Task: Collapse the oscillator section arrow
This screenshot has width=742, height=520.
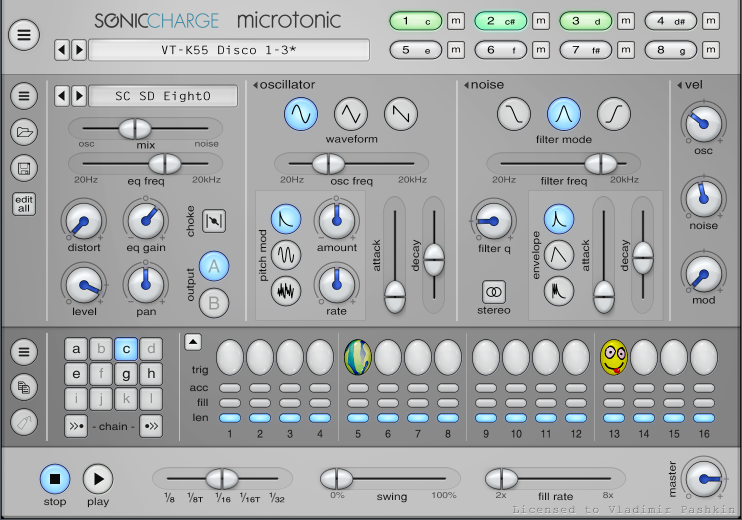Action: (256, 85)
